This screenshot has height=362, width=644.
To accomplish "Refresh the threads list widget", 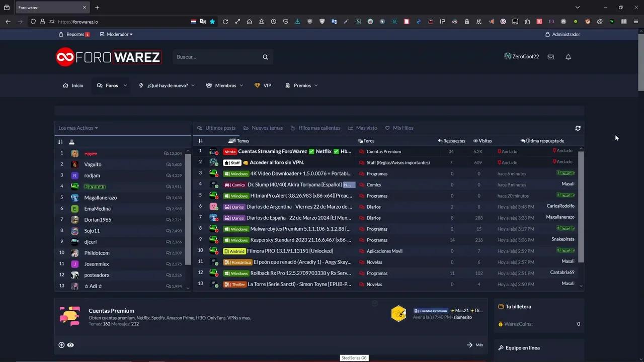I will tap(578, 128).
